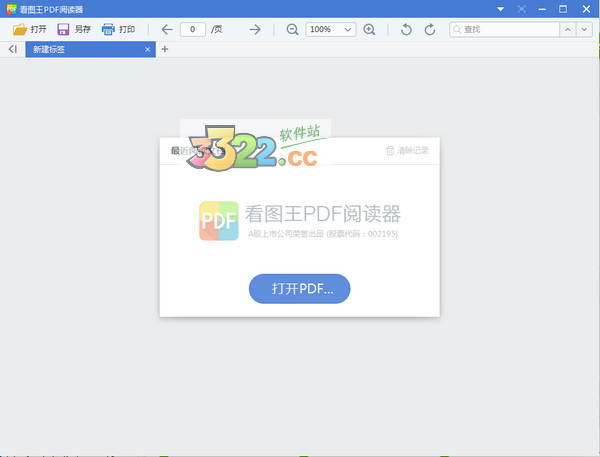Screen dimensions: 600x457
Task: Toggle fullscreen mode in title bar
Action: point(522,9)
